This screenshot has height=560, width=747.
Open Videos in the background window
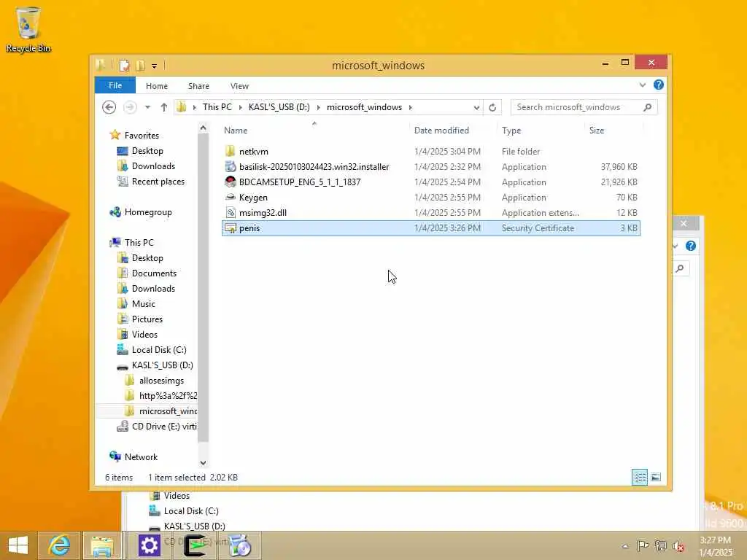pyautogui.click(x=177, y=496)
